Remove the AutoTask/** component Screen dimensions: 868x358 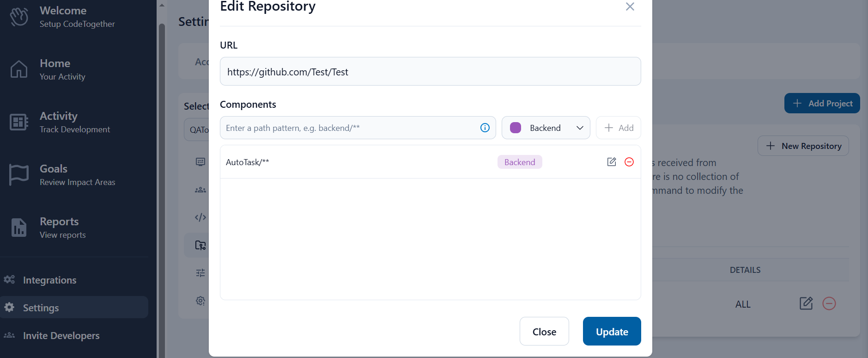click(629, 162)
